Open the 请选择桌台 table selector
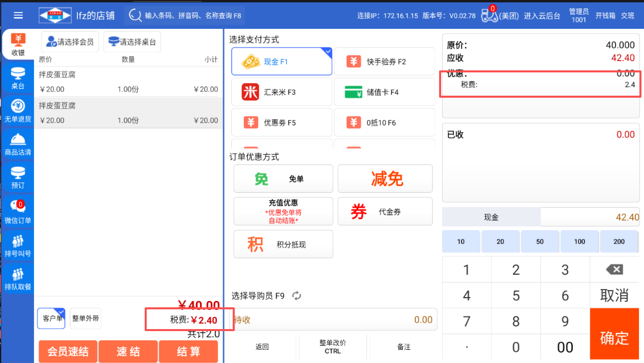Image resolution: width=644 pixels, height=363 pixels. tap(132, 42)
